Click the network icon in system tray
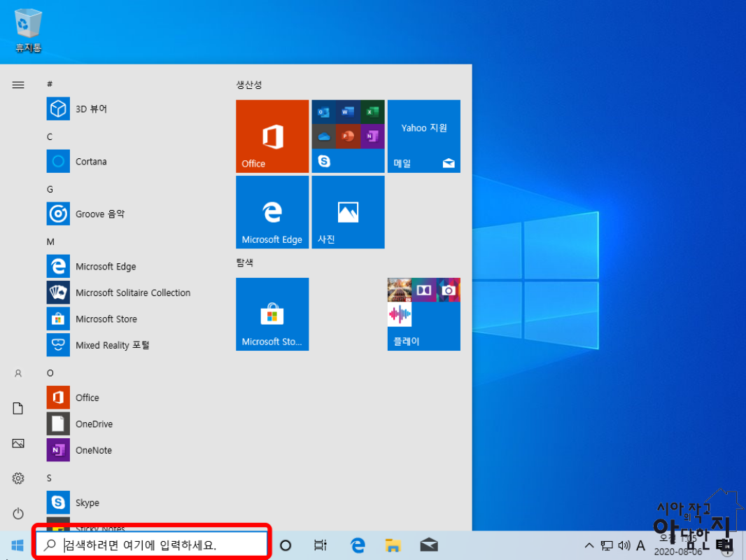 607,545
